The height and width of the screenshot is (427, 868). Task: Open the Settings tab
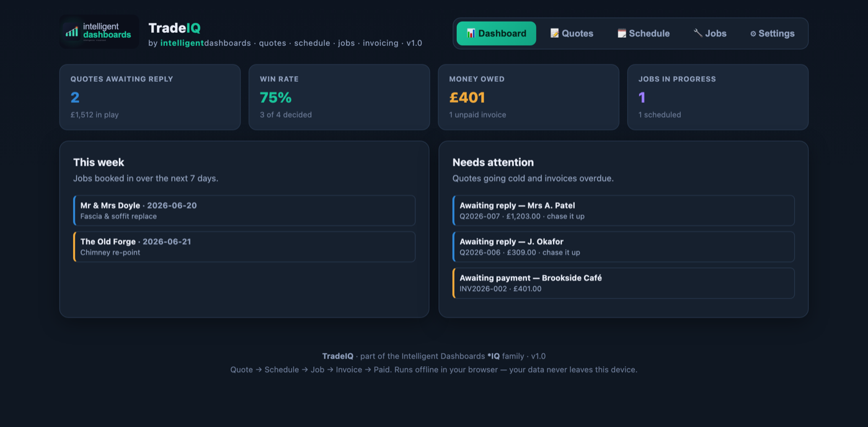click(772, 33)
